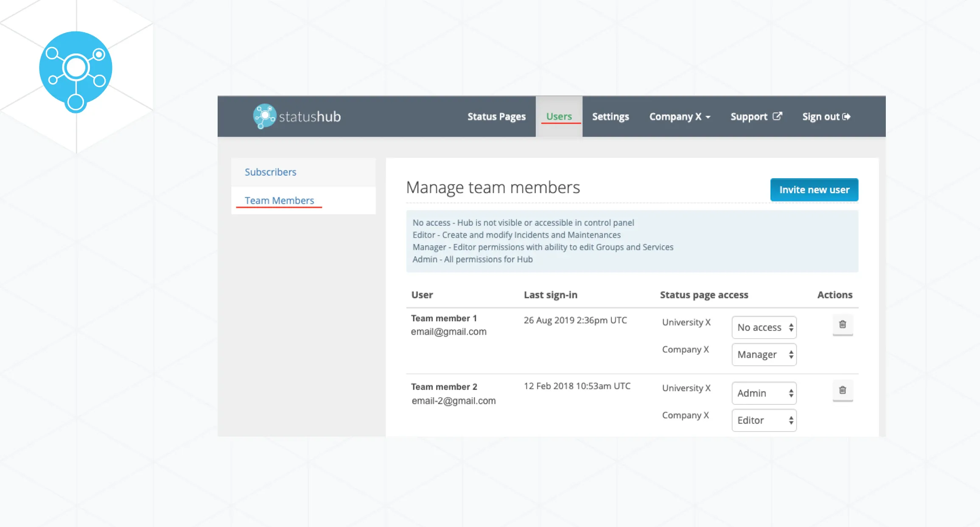Click the email@gmail.com address
980x527 pixels.
tap(448, 332)
